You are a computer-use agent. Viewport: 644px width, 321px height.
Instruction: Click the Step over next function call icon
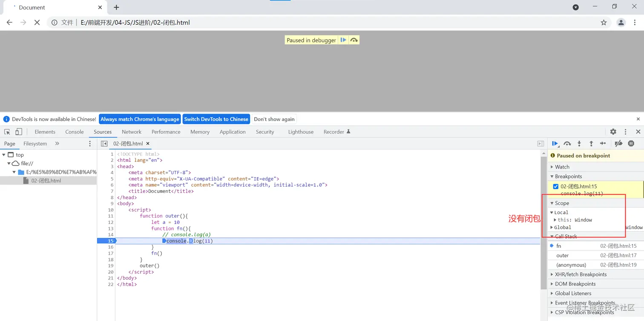pyautogui.click(x=567, y=144)
